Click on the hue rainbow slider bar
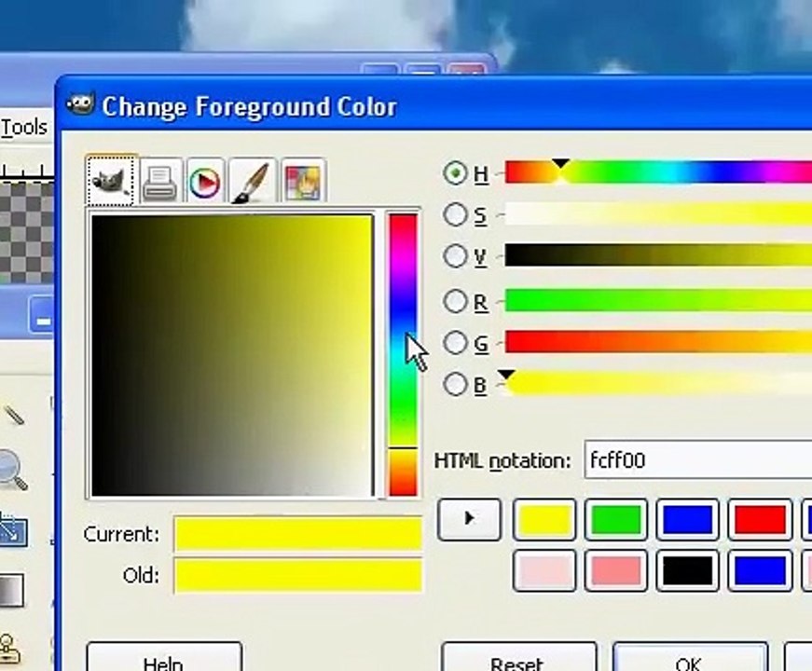 (x=658, y=171)
